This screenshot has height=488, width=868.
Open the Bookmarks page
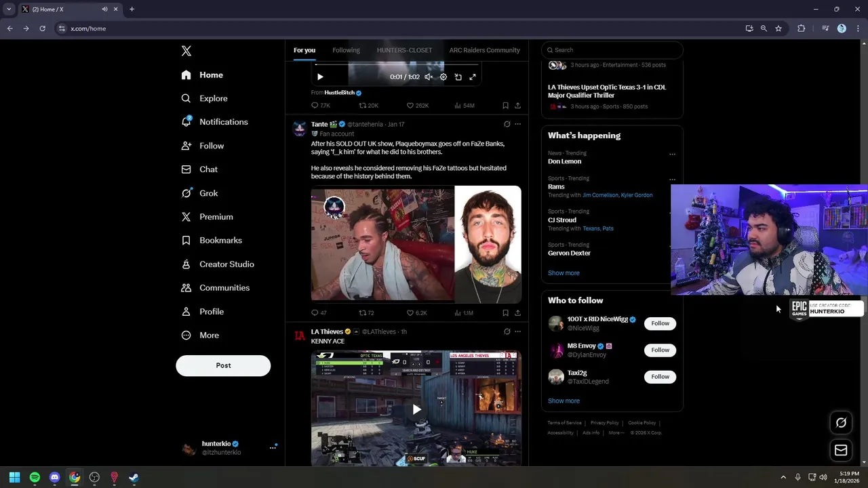coord(211,240)
